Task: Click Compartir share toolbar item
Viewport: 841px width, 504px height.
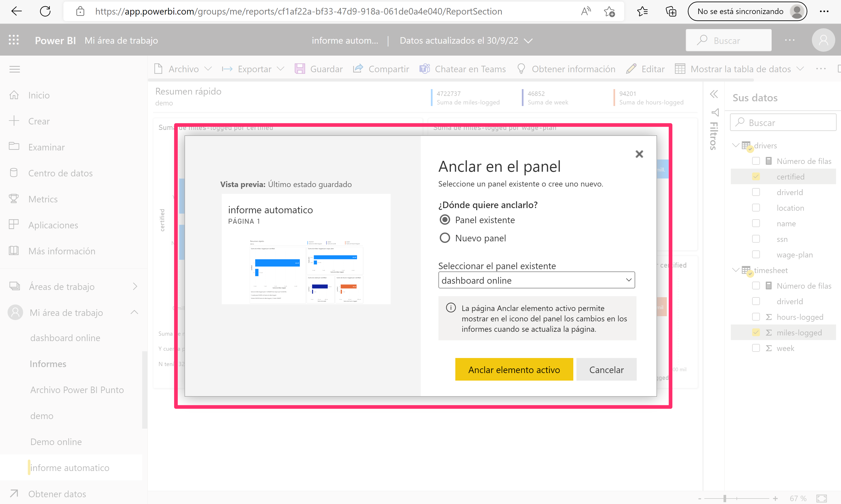Action: click(x=381, y=69)
